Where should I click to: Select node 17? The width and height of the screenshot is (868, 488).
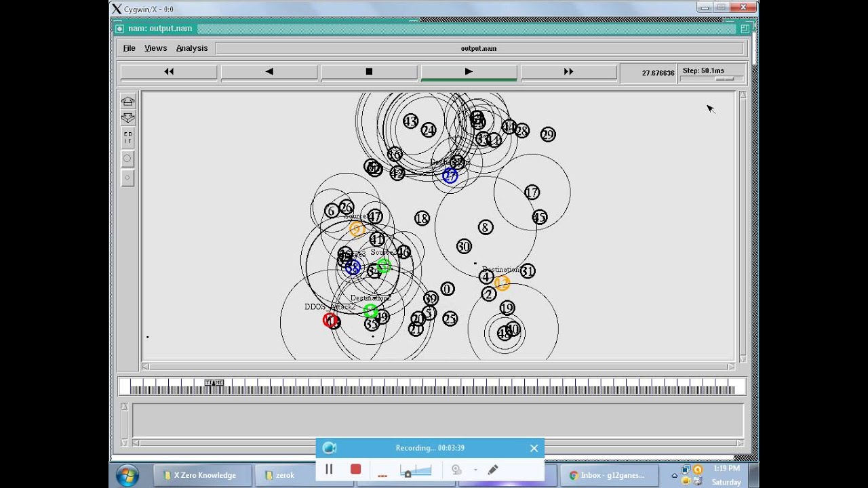(x=532, y=193)
